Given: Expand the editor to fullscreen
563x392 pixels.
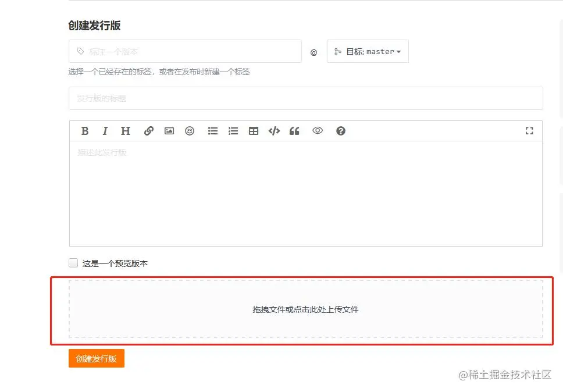Looking at the screenshot, I should pos(529,131).
